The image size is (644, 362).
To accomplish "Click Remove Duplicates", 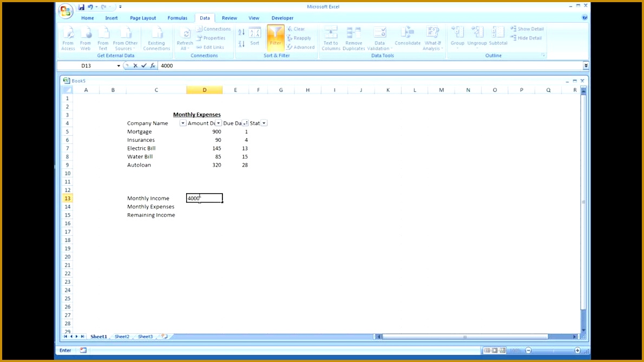I will [353, 38].
